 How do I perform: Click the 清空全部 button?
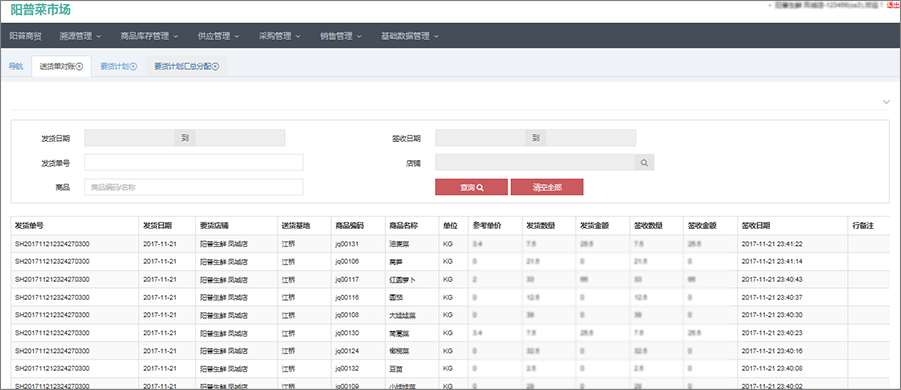(x=547, y=187)
